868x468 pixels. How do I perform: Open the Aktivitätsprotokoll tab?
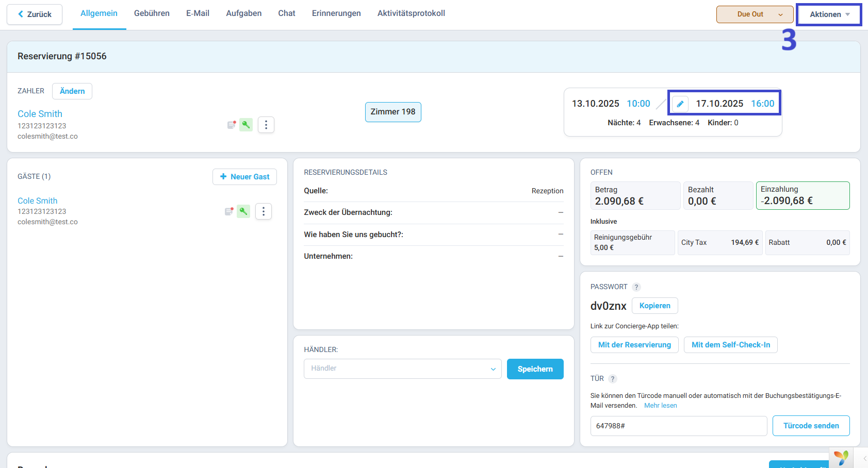411,13
